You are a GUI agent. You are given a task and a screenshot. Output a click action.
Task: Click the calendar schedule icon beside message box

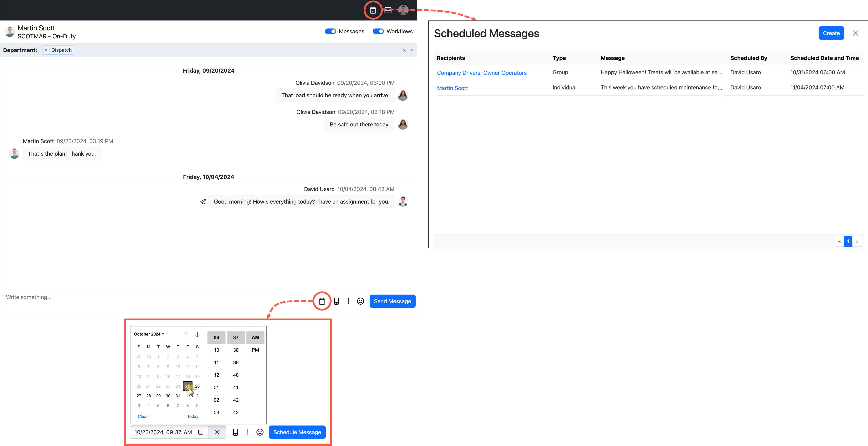tap(322, 301)
